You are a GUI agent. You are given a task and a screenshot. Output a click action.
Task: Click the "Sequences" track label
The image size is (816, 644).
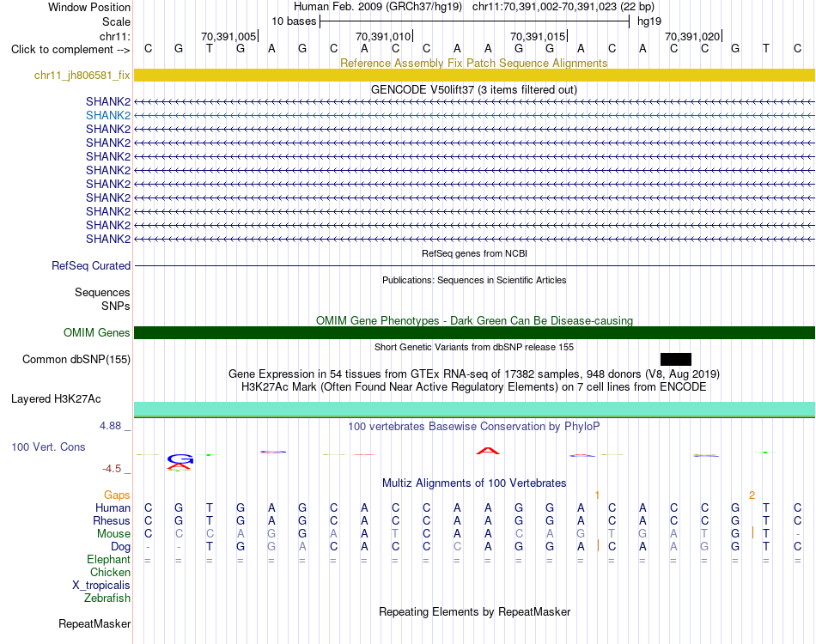(x=102, y=292)
